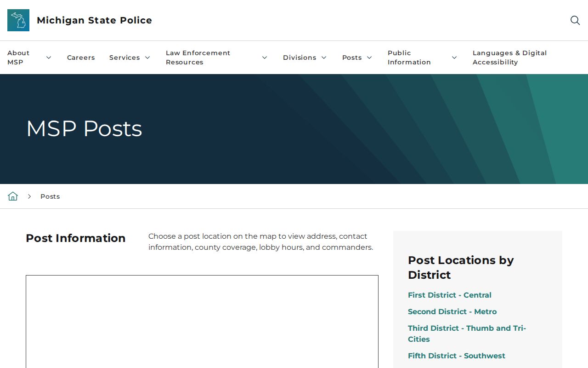Click the Posts breadcrumb text
Image resolution: width=588 pixels, height=368 pixels.
[50, 196]
